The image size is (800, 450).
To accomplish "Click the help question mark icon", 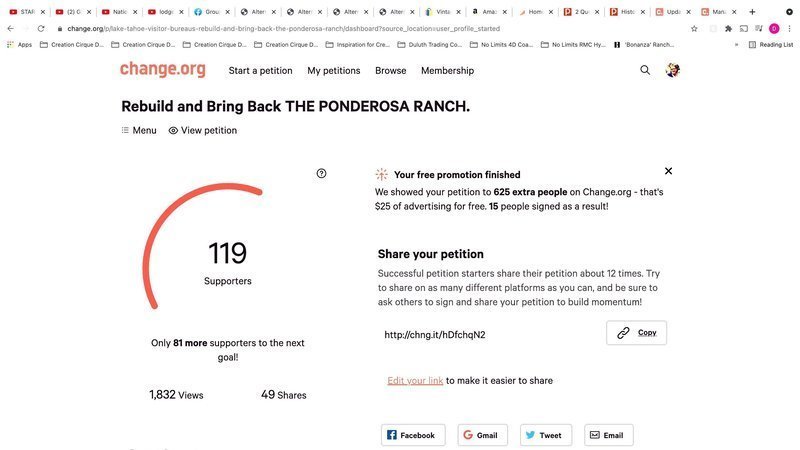I will point(321,173).
